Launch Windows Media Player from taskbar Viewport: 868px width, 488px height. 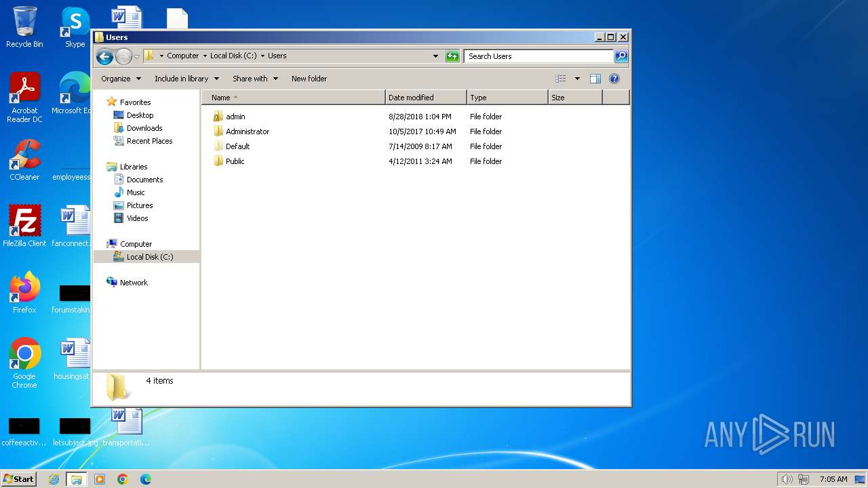pos(100,479)
